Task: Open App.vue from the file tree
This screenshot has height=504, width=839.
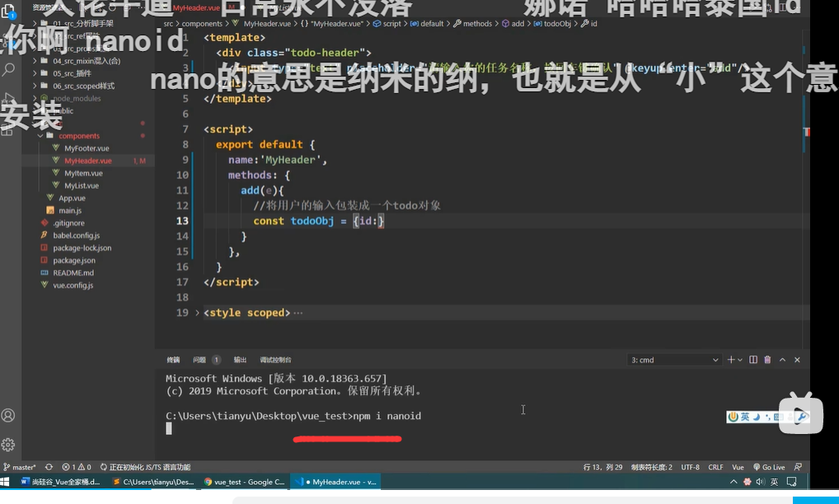Action: pos(72,198)
